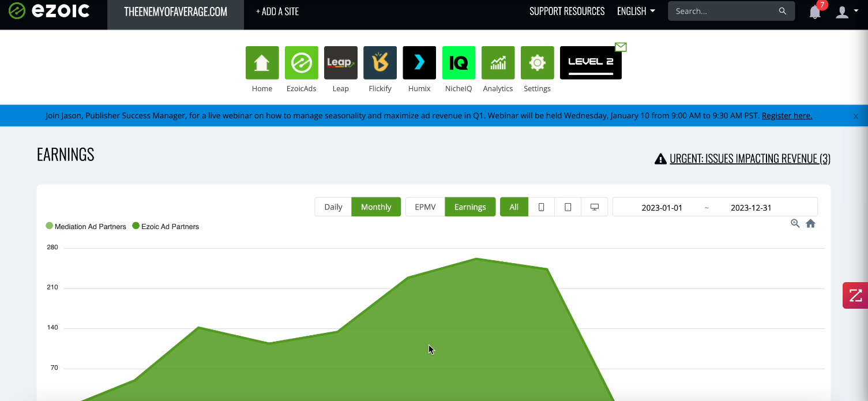Open Urgent: Issues Impacting Revenue link

[750, 159]
